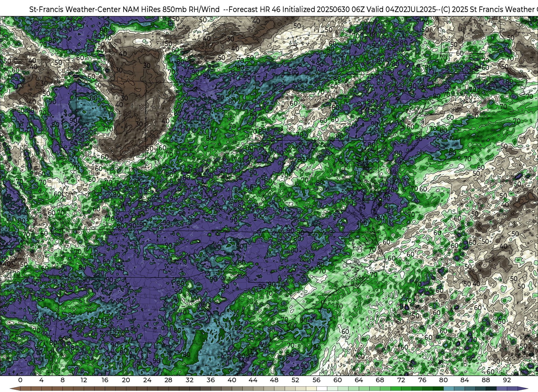538x392 pixels.
Task: Click the color bar label "8"
Action: coord(62,380)
